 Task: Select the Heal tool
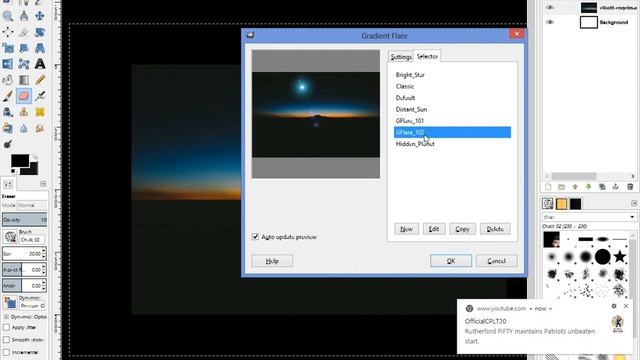(x=40, y=112)
